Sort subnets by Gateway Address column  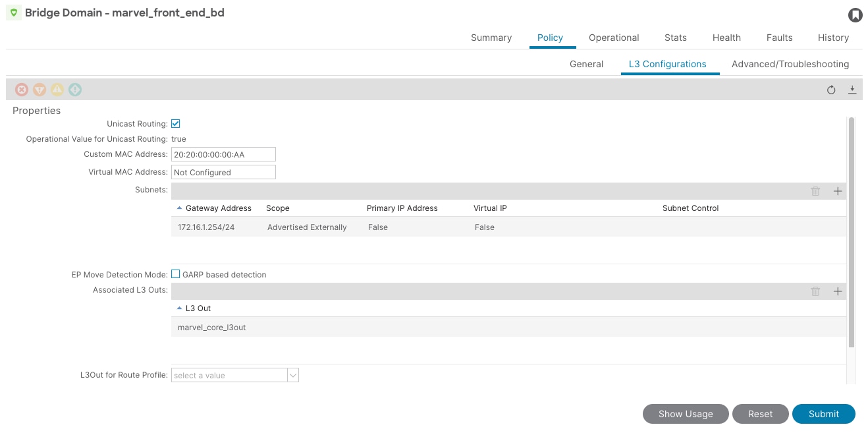218,208
